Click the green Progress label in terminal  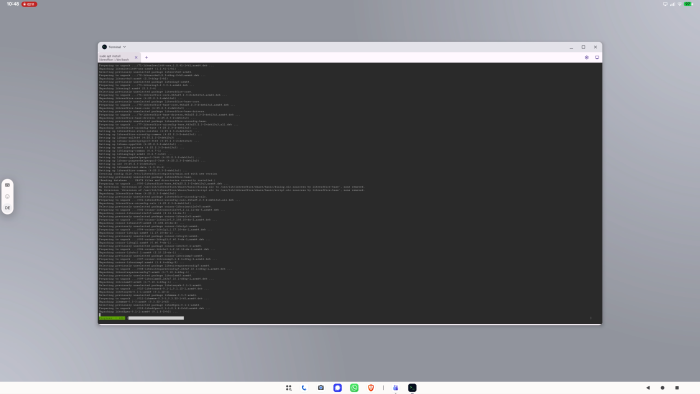[112, 318]
